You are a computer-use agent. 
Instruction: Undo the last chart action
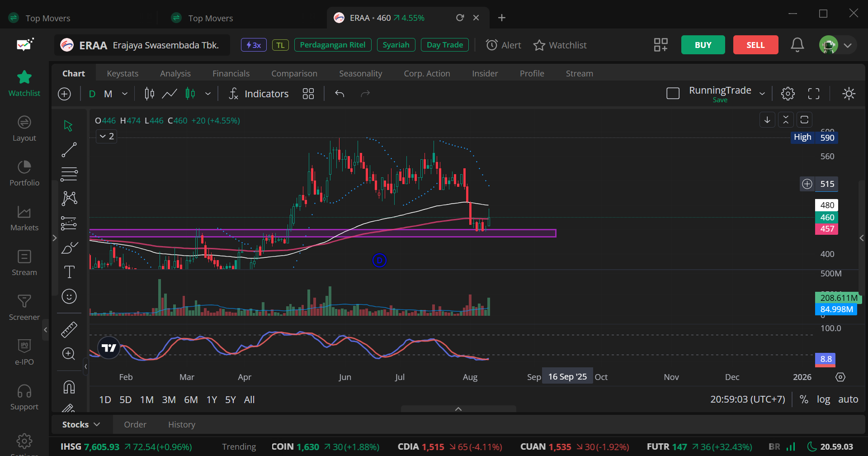click(x=340, y=94)
